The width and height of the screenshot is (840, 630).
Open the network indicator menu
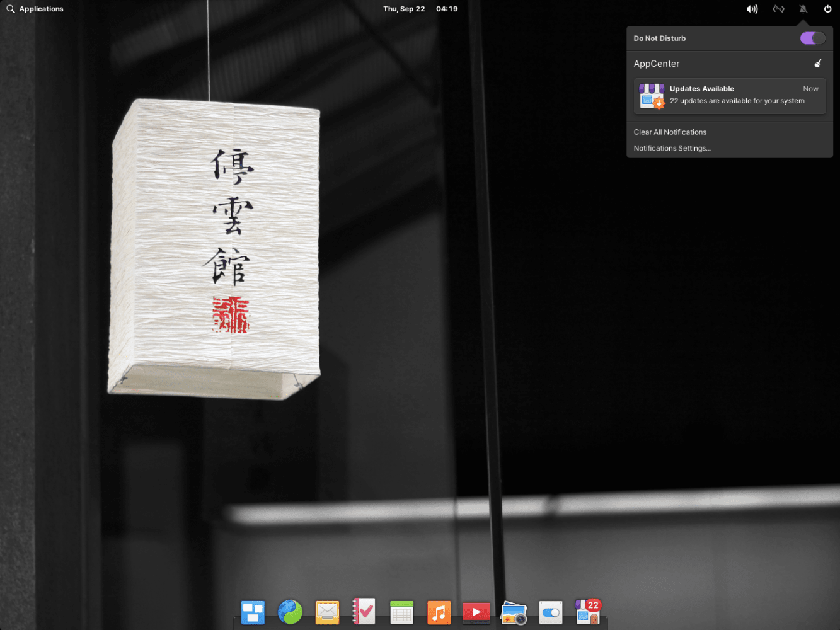point(778,8)
